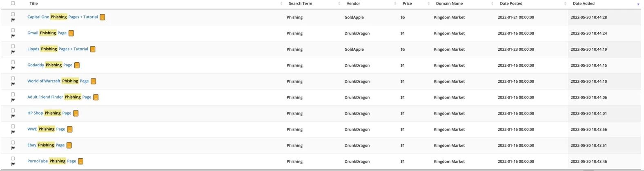Click the Date Posted column header
The image size is (644, 171).
511,3
